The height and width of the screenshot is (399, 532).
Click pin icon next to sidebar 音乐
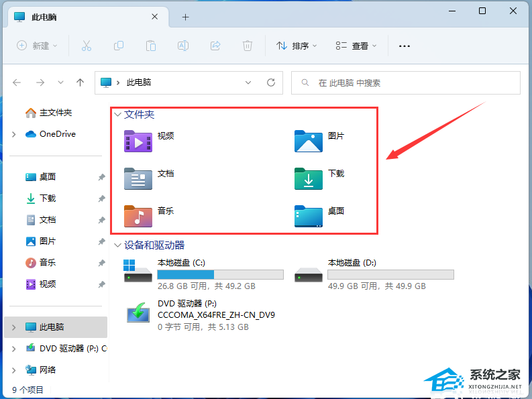coord(101,263)
